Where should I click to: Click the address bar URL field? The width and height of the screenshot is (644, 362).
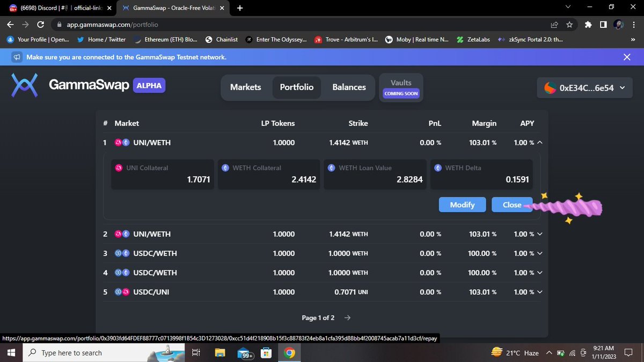click(x=301, y=25)
